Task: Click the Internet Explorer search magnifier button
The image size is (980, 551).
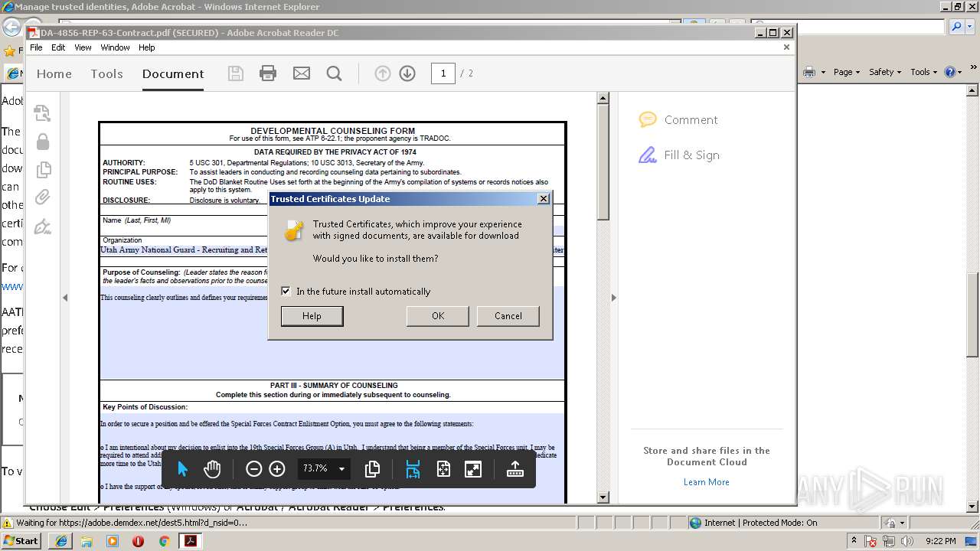Action: (x=957, y=26)
